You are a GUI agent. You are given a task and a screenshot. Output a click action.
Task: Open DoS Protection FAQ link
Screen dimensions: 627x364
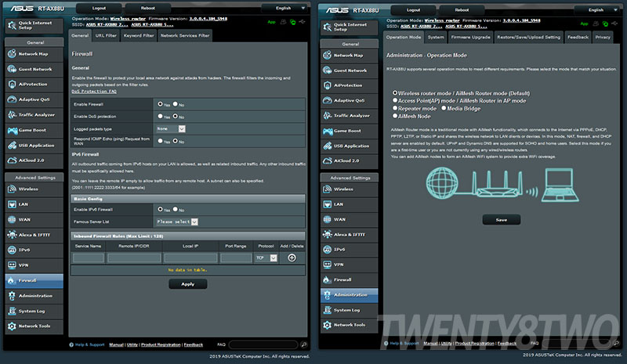[x=94, y=92]
